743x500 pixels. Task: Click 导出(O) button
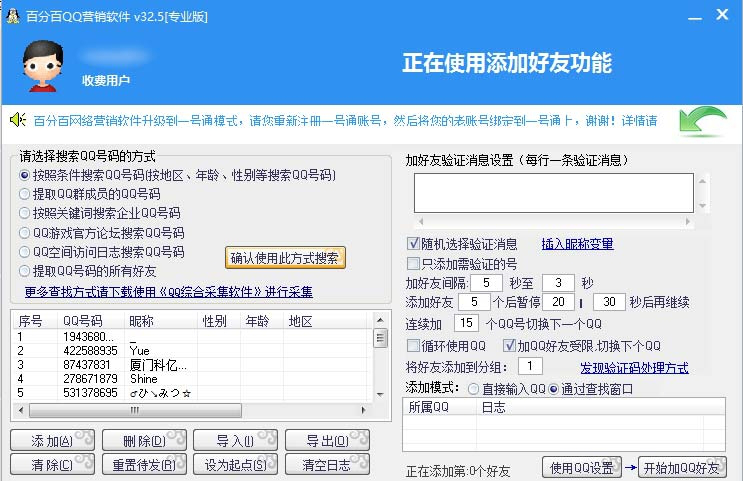(x=327, y=441)
